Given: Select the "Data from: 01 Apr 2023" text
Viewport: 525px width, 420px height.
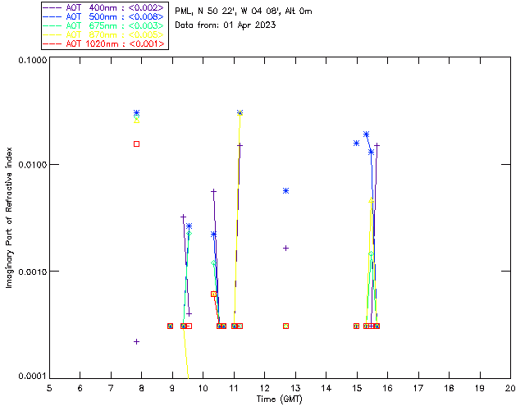Looking at the screenshot, I should (x=226, y=25).
